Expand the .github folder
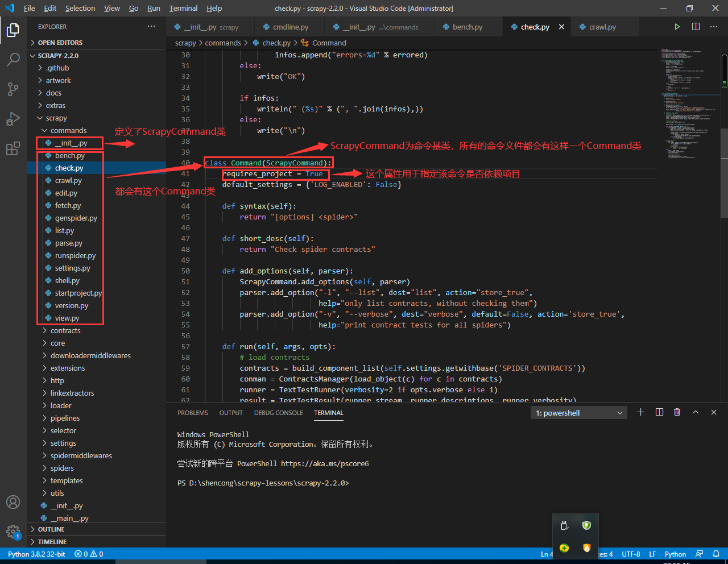The height and width of the screenshot is (564, 728). tap(96, 68)
